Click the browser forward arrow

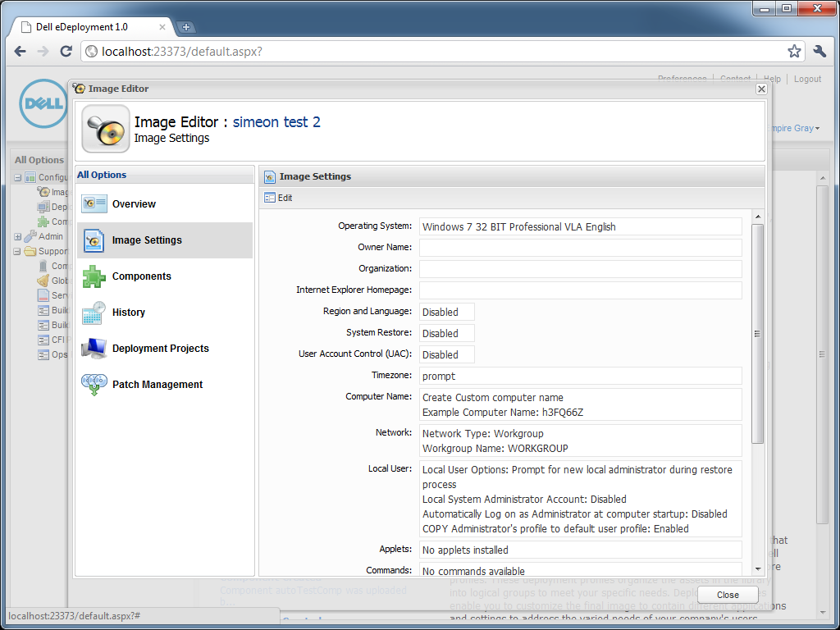[43, 52]
